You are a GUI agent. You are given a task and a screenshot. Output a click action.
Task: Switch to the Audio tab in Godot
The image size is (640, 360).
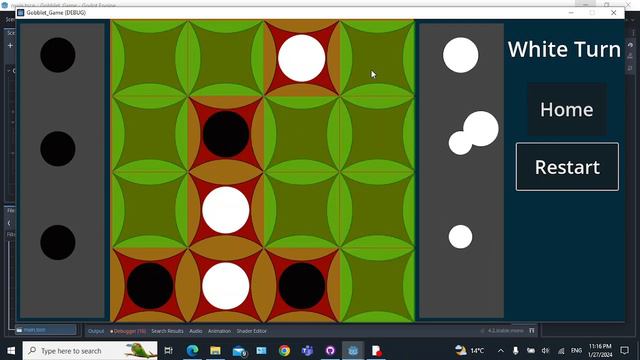tap(196, 331)
